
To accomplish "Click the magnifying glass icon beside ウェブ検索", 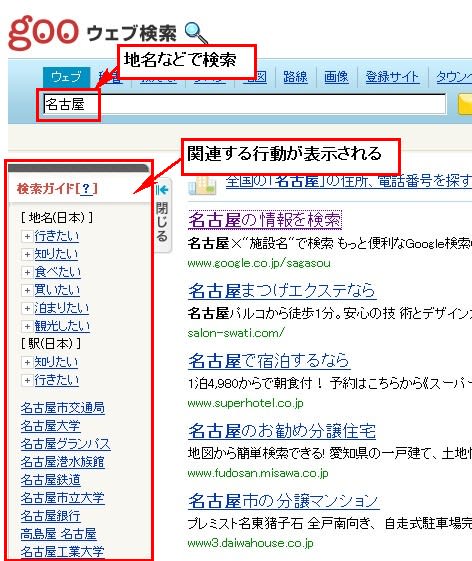I will click(x=196, y=33).
